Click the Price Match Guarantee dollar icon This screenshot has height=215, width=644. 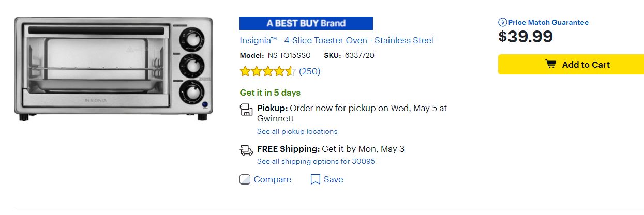(x=502, y=22)
